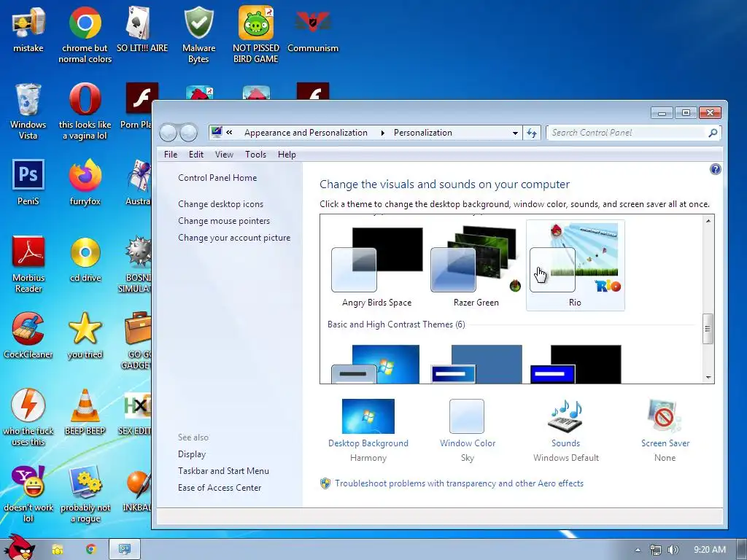Select the Razer Green theme
This screenshot has height=560, width=747.
click(476, 265)
